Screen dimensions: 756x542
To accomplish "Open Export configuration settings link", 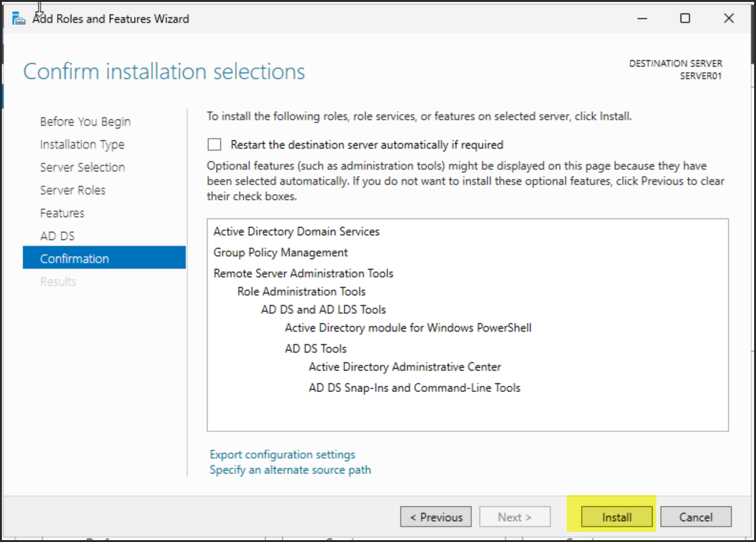I will (x=282, y=454).
